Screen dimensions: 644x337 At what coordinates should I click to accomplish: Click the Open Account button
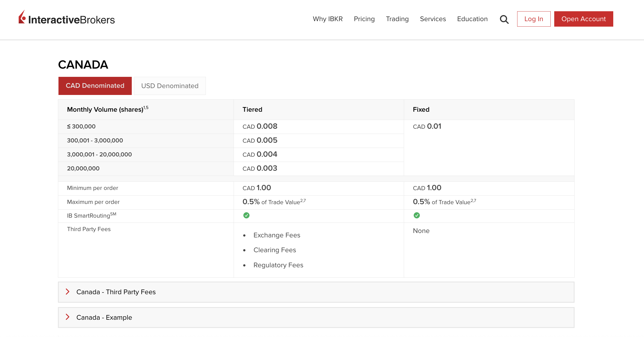[x=584, y=19]
